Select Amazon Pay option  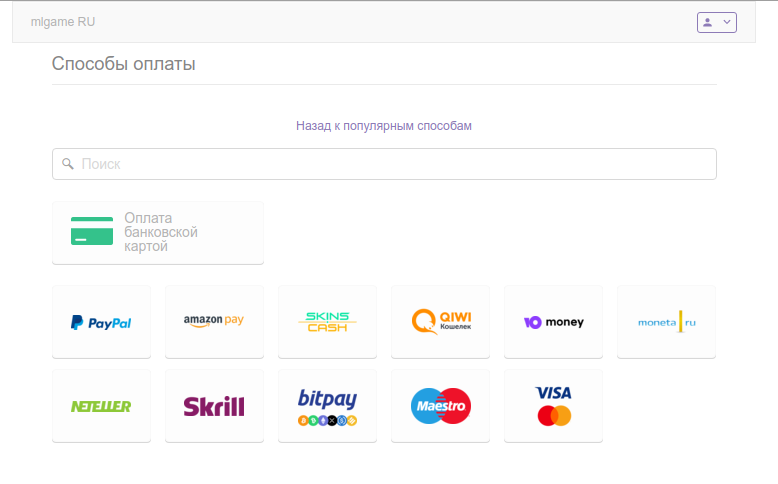click(x=214, y=322)
